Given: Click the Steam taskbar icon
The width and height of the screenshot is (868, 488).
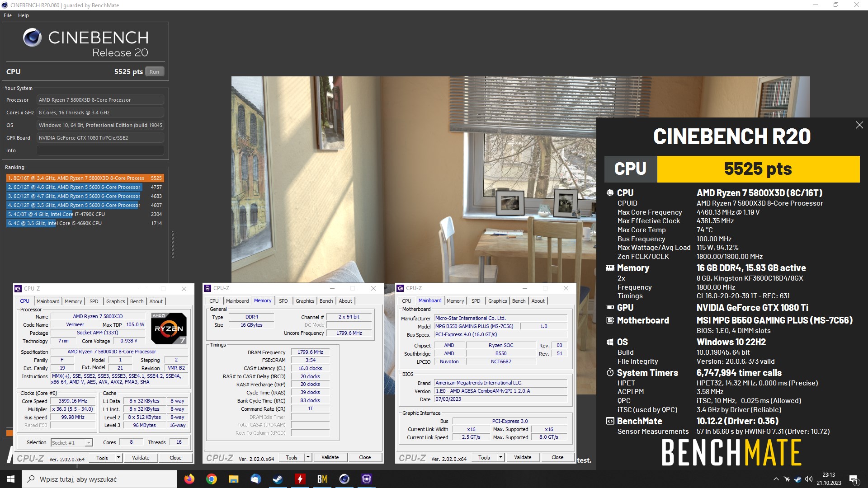Looking at the screenshot, I should click(x=278, y=479).
